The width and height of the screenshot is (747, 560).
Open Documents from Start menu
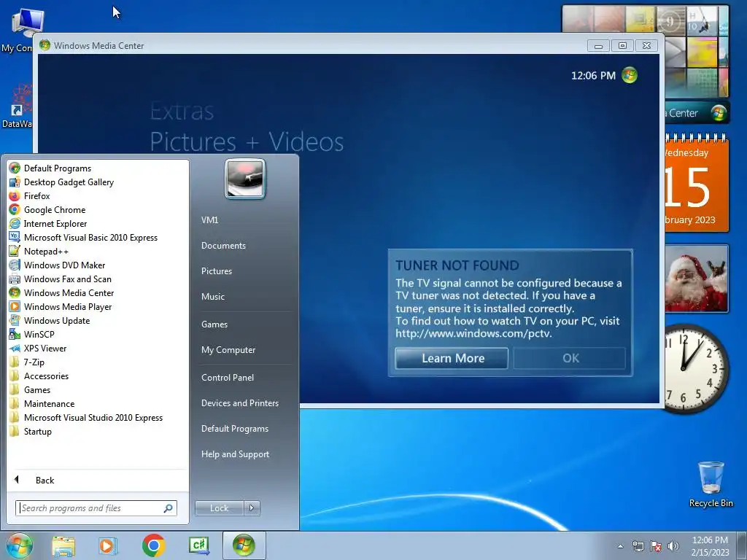tap(223, 245)
